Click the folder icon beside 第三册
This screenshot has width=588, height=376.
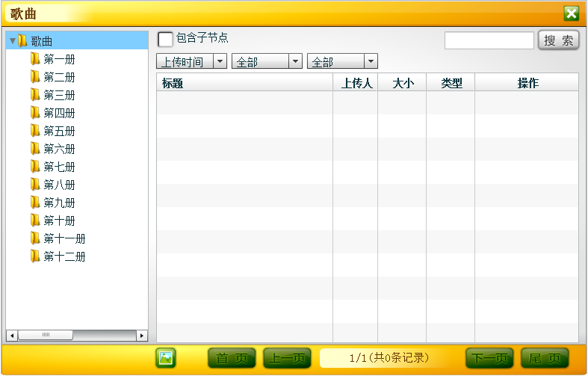click(x=34, y=95)
